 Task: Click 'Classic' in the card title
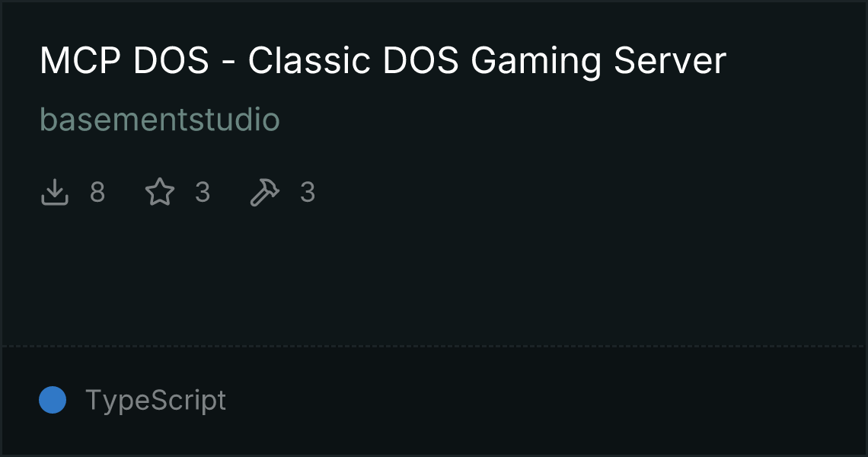(309, 60)
